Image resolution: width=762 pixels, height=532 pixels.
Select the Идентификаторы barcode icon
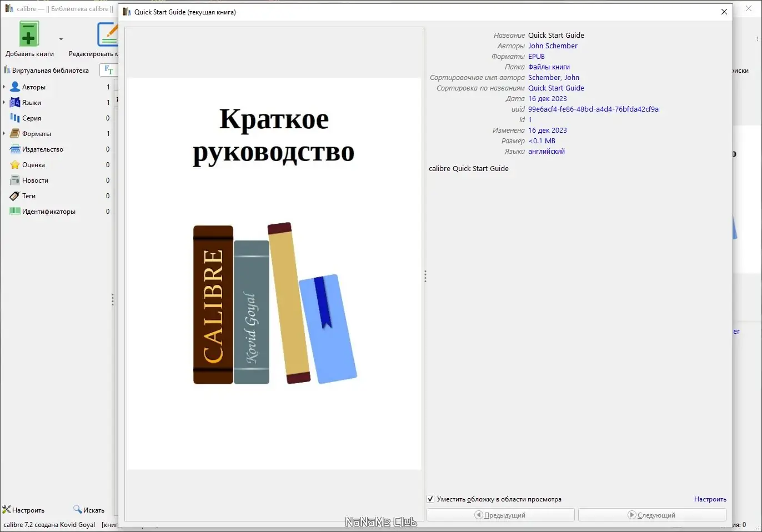point(15,212)
